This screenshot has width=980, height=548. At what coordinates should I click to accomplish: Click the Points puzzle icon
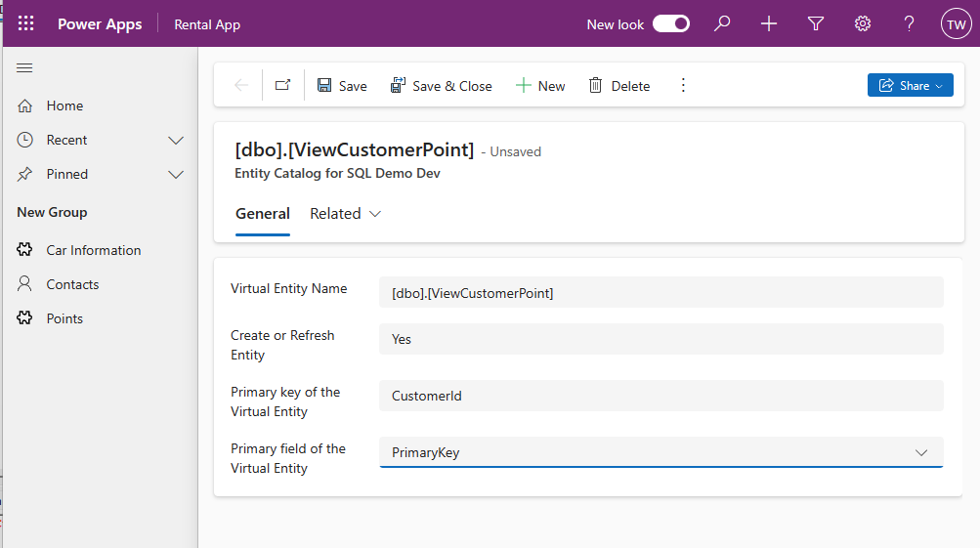point(24,318)
